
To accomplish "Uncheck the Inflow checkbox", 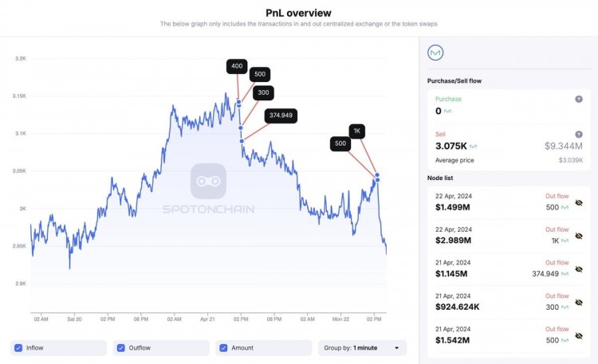I will click(18, 347).
